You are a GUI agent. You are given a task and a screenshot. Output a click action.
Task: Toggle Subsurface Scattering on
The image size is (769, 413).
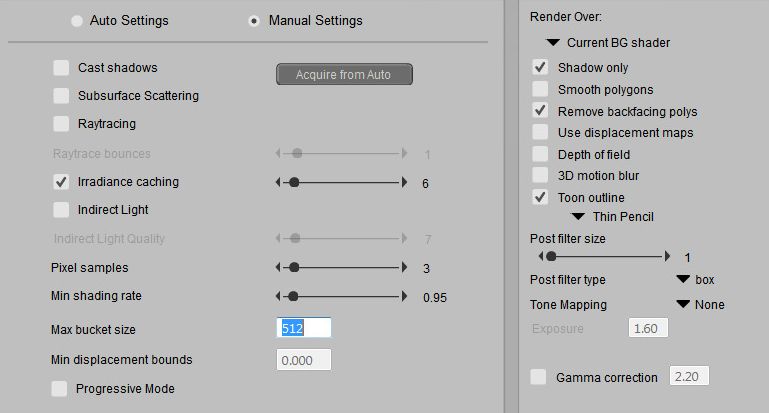click(x=61, y=96)
